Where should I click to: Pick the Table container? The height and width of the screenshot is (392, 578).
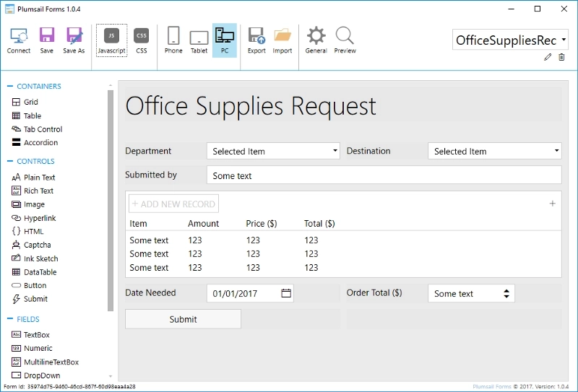27,116
